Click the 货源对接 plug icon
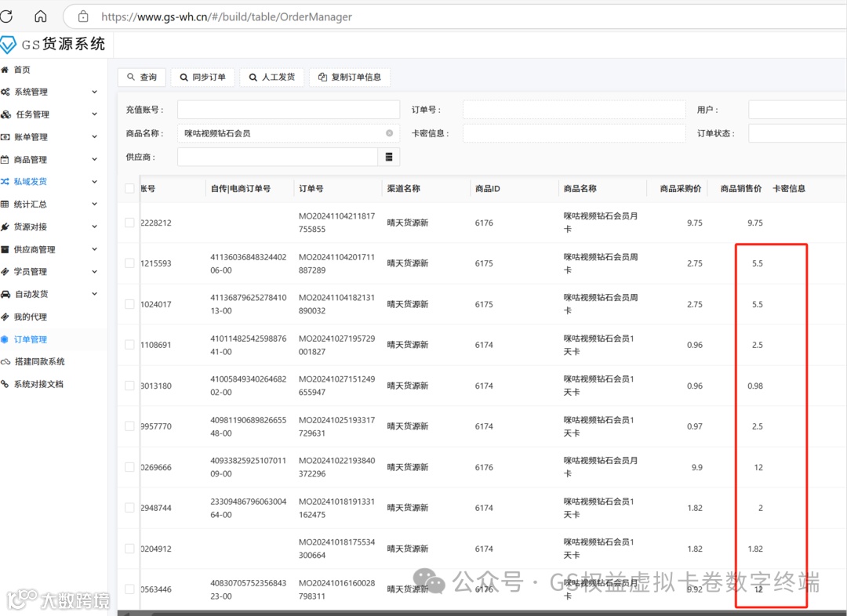This screenshot has height=616, width=847. pyautogui.click(x=5, y=226)
